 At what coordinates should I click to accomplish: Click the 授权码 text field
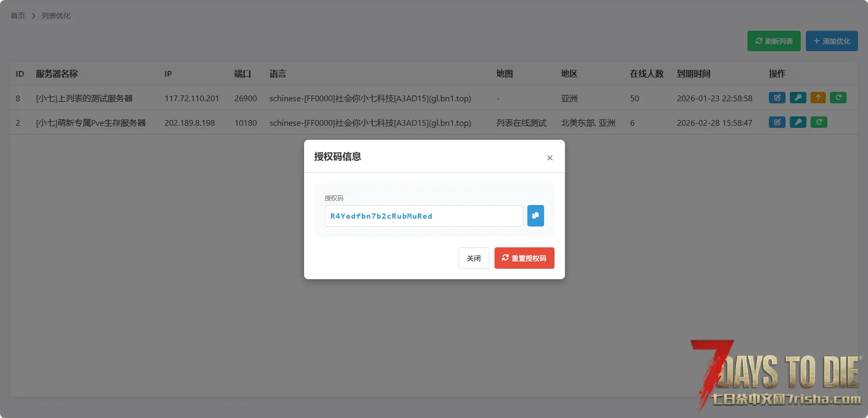pos(423,216)
